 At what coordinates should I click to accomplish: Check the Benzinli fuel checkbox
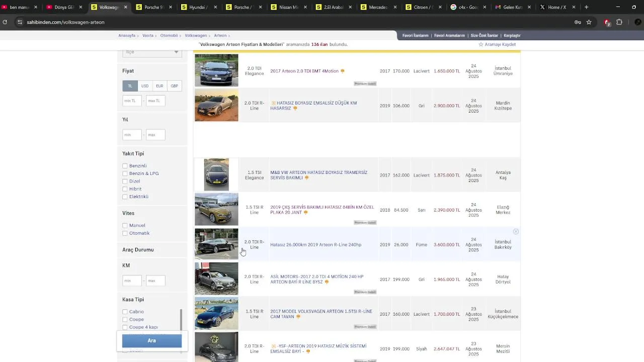(125, 166)
